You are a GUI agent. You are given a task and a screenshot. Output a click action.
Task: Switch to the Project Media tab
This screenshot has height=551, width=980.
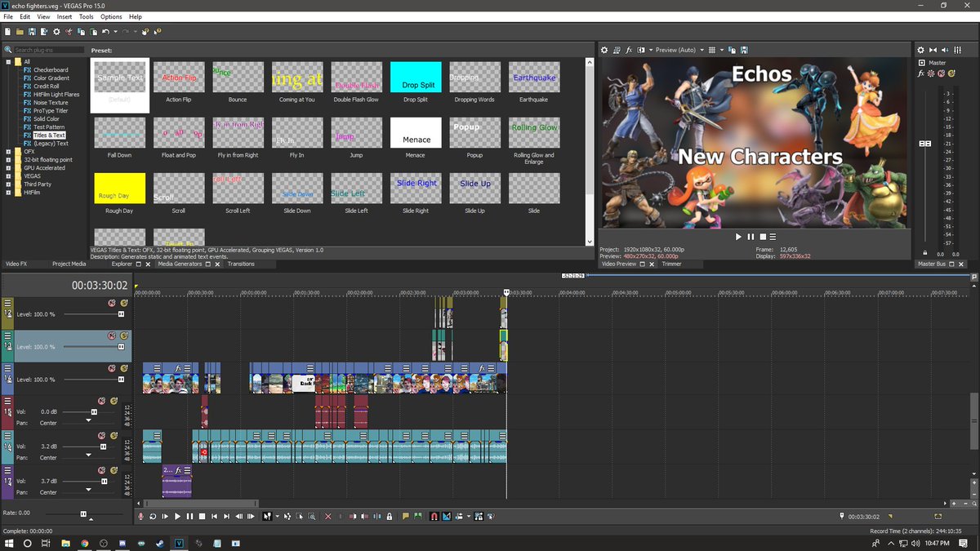point(69,264)
